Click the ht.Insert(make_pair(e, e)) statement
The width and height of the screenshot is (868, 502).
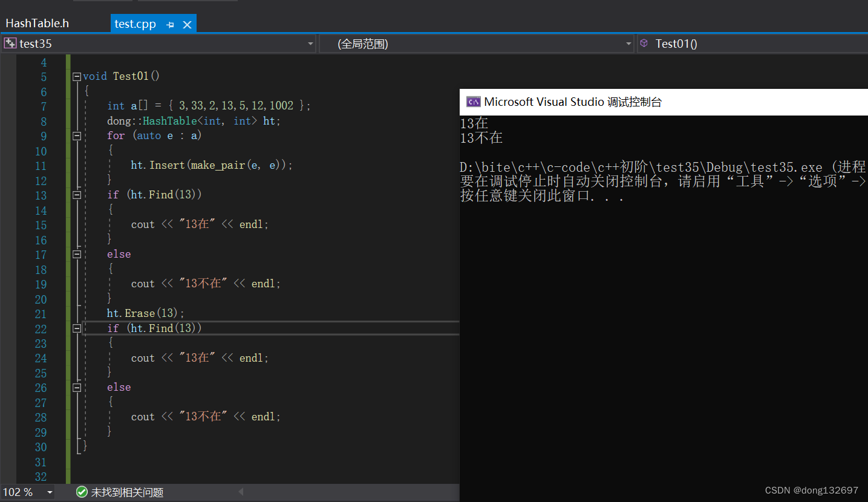(212, 165)
